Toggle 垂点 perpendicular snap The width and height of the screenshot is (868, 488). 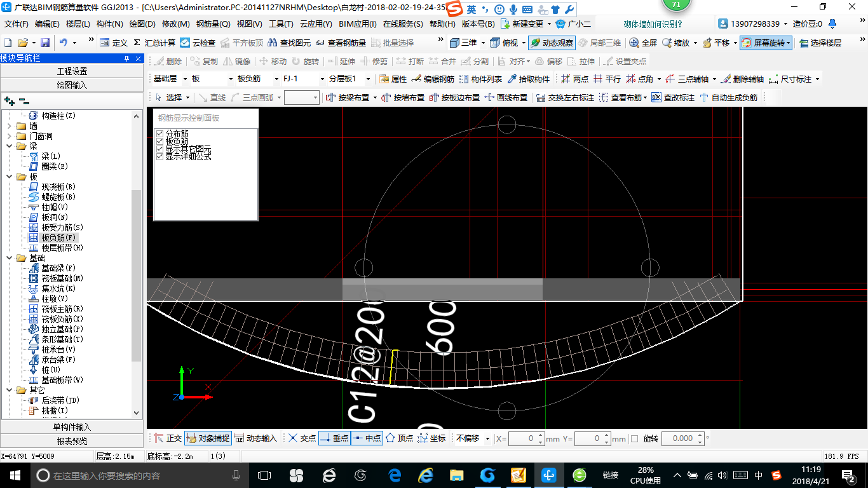[x=334, y=438]
